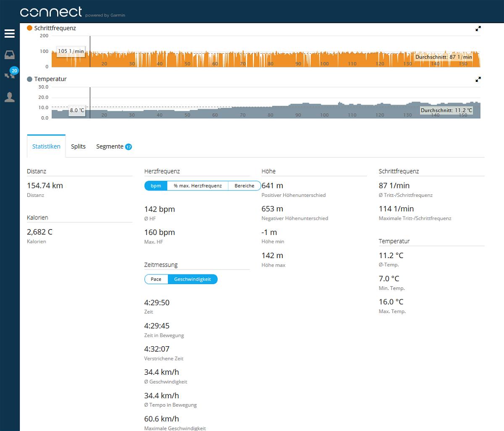
Task: Open sync notifications icon with 20 badge
Action: 10,75
